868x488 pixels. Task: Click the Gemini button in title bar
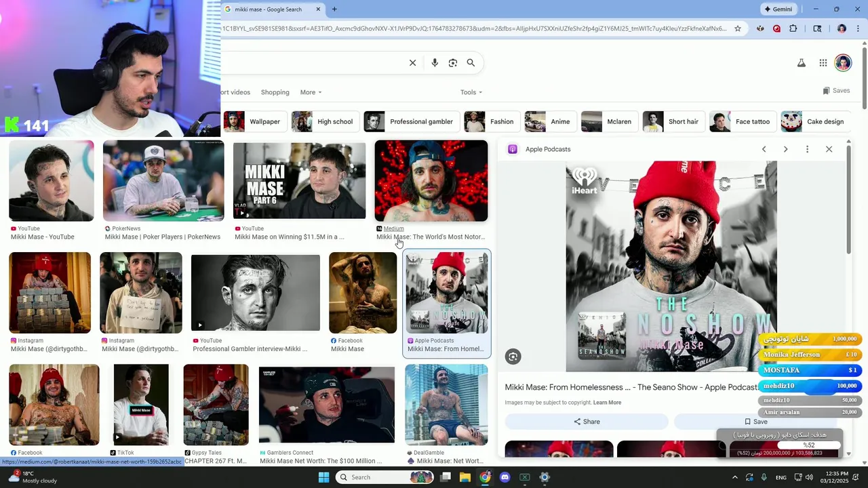tap(778, 9)
